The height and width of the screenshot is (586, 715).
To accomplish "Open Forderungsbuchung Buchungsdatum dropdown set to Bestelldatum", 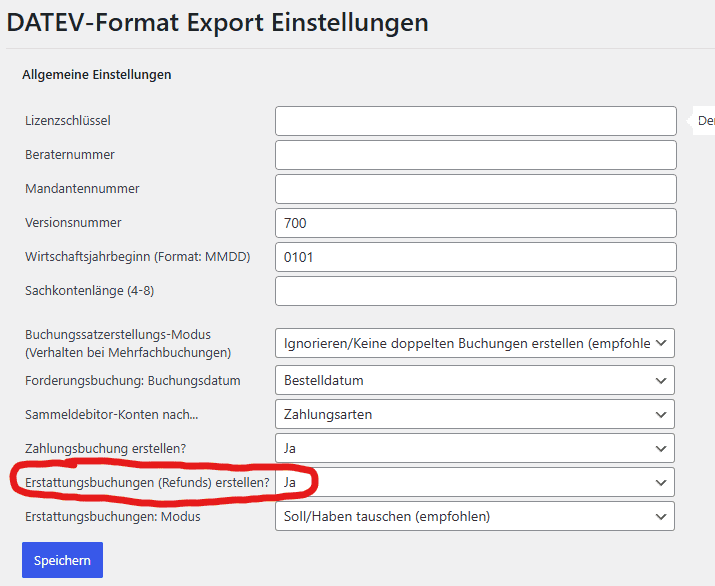I will [475, 380].
